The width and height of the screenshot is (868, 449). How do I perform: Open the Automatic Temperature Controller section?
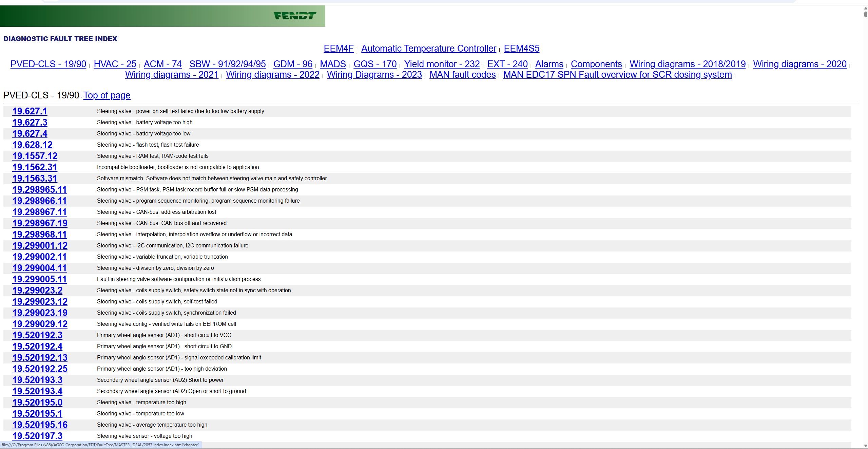[x=429, y=49]
